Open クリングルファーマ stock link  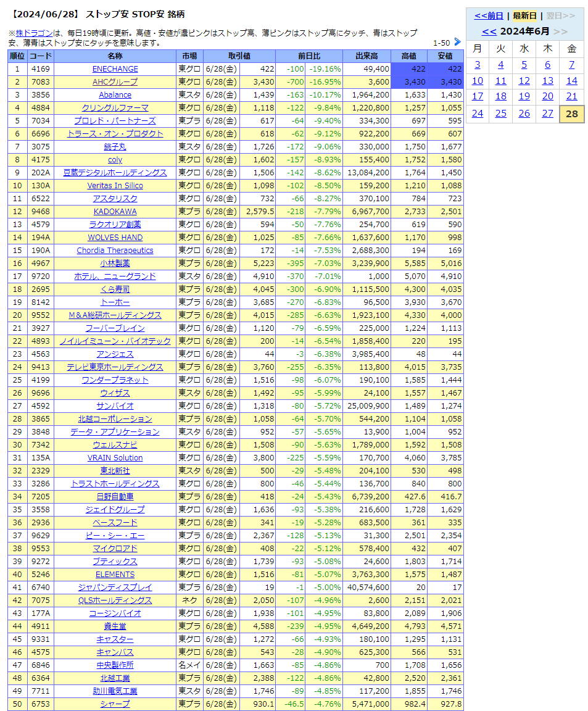click(115, 108)
